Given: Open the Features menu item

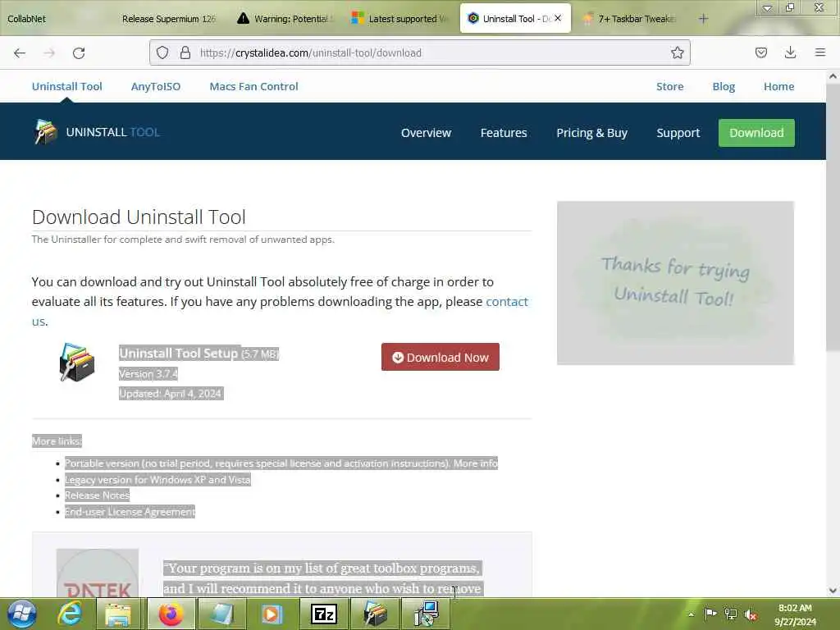Looking at the screenshot, I should pos(504,133).
